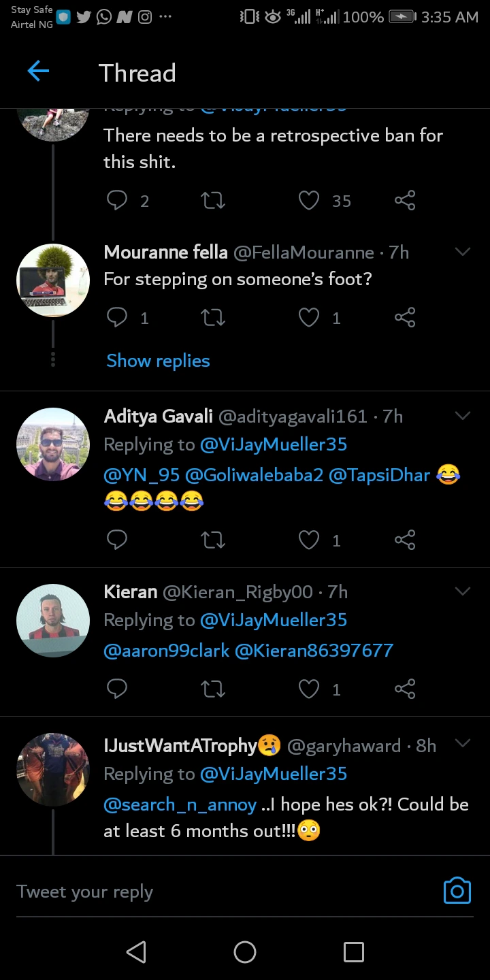Retweet Aditya Gavali's tweet
This screenshot has width=490, height=980.
(214, 540)
